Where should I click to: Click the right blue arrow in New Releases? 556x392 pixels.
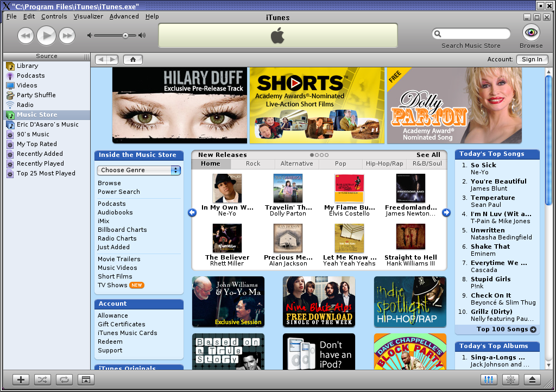(446, 212)
